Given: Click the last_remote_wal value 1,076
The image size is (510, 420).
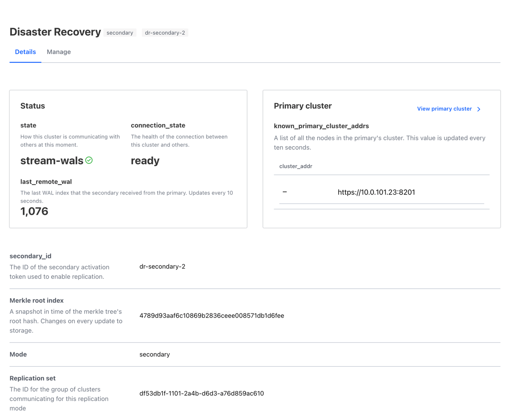Looking at the screenshot, I should click(x=34, y=211).
